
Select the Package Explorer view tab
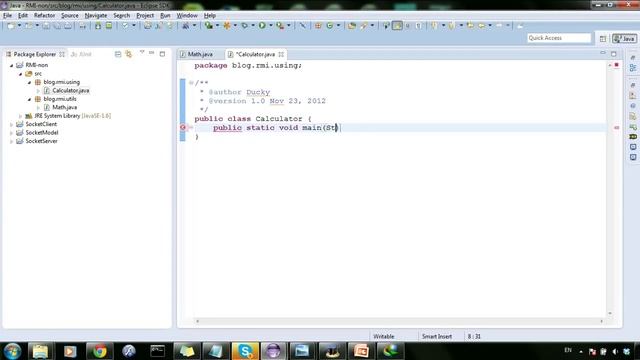[34, 54]
